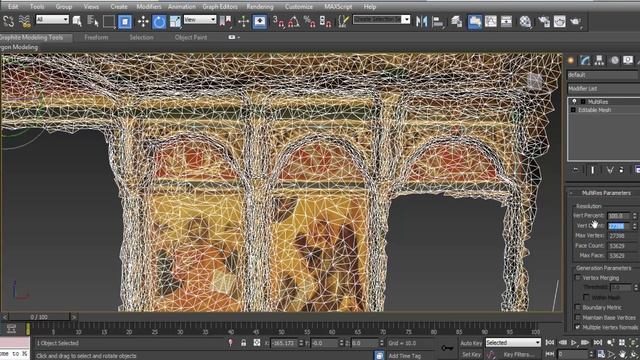Click the Vert Count field
This screenshot has height=360, width=640.
(x=619, y=226)
